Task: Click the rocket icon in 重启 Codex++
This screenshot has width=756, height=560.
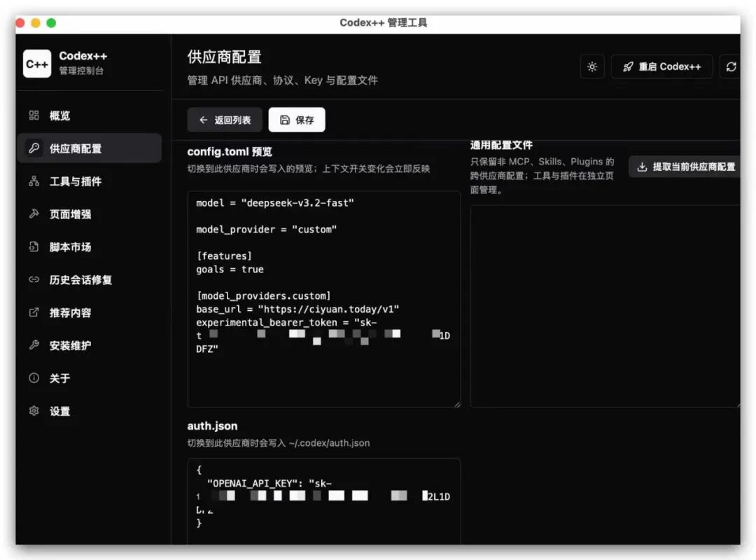Action: click(628, 66)
